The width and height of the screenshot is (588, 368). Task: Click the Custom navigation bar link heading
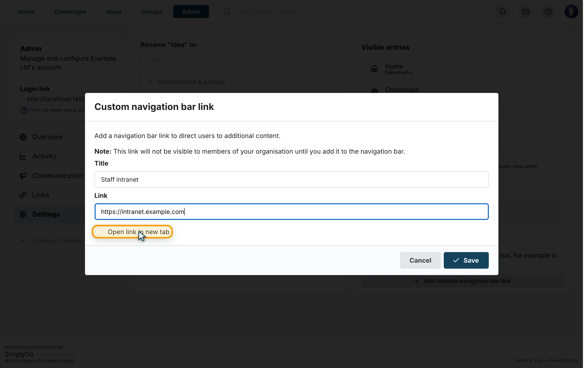pos(154,107)
